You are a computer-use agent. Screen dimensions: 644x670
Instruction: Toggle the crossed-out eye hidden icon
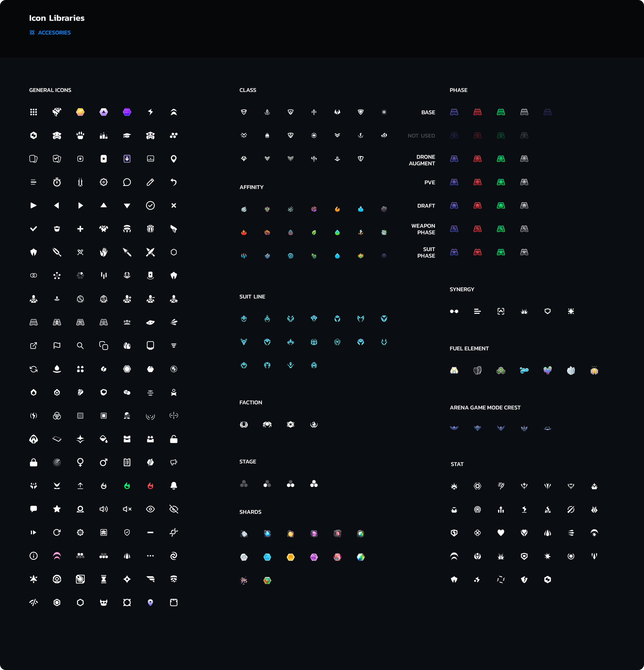[x=174, y=509]
